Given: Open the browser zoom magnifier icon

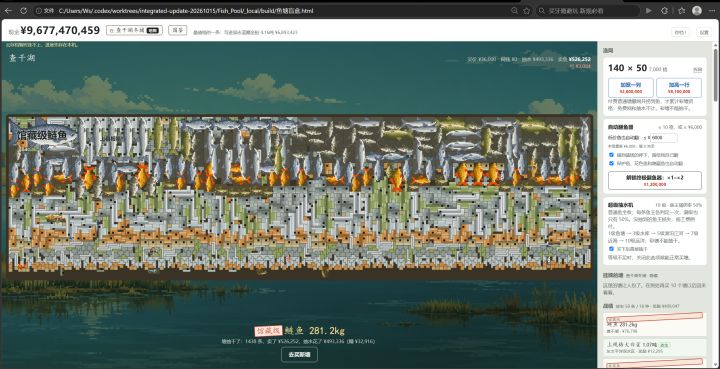Looking at the screenshot, I should click(x=514, y=11).
